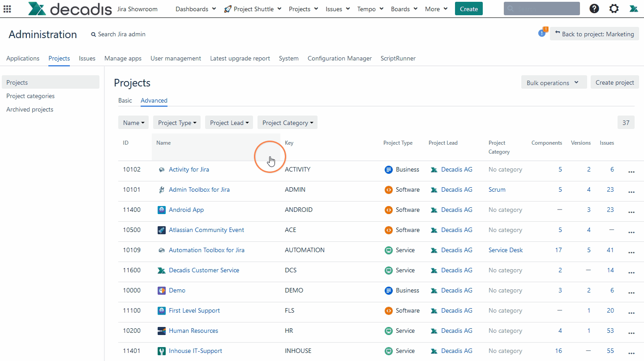Click the help question mark icon
The height and width of the screenshot is (361, 644).
click(594, 9)
